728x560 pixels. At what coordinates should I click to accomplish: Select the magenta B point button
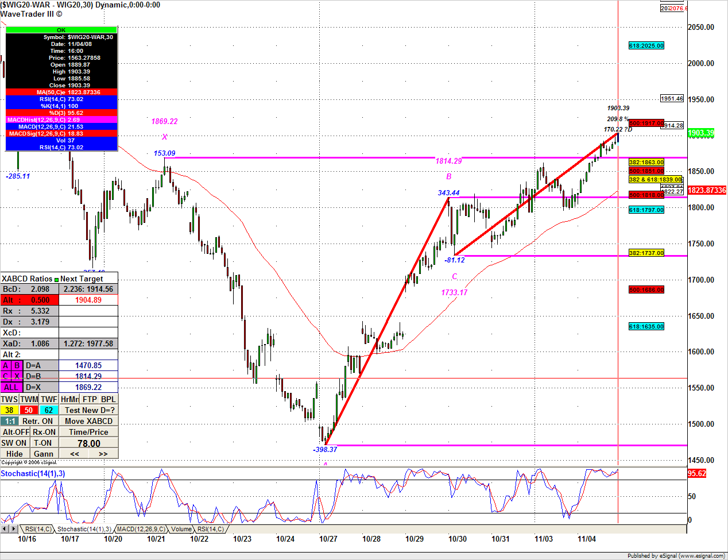[x=17, y=365]
